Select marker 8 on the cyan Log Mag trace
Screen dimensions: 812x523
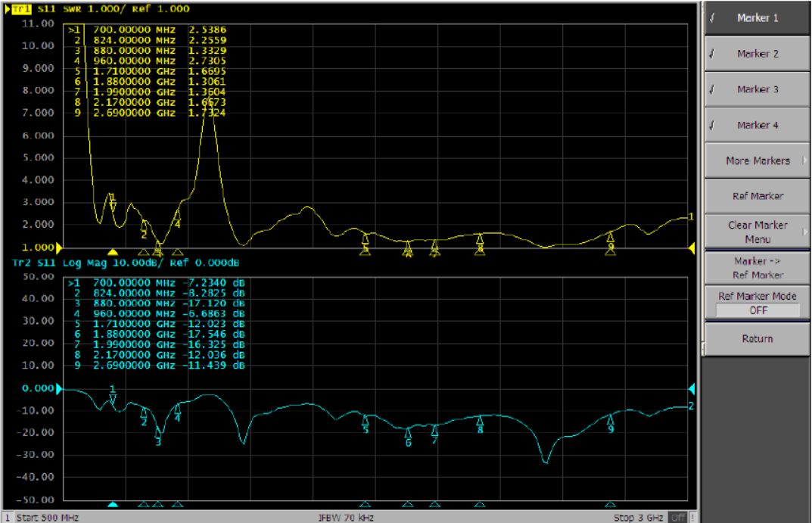click(480, 420)
